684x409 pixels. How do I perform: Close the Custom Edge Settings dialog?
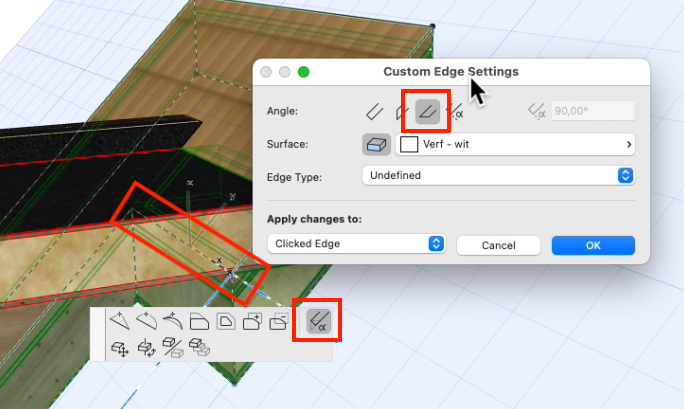click(266, 72)
